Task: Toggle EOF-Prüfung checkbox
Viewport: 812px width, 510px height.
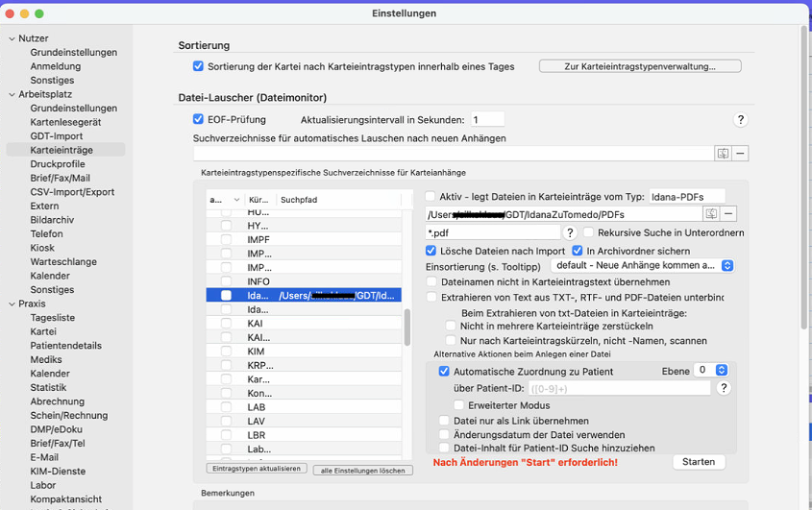Action: [x=198, y=119]
